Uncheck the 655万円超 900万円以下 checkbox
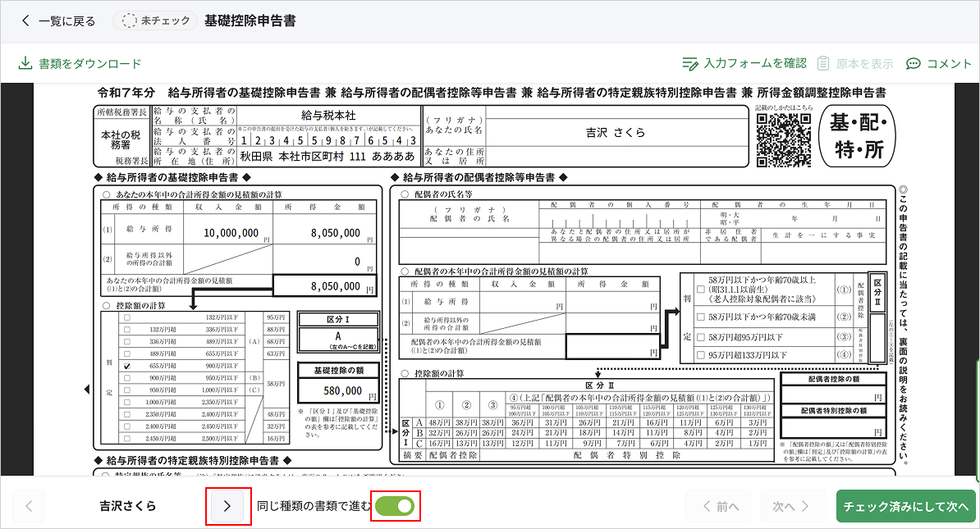The image size is (980, 529). (x=126, y=365)
